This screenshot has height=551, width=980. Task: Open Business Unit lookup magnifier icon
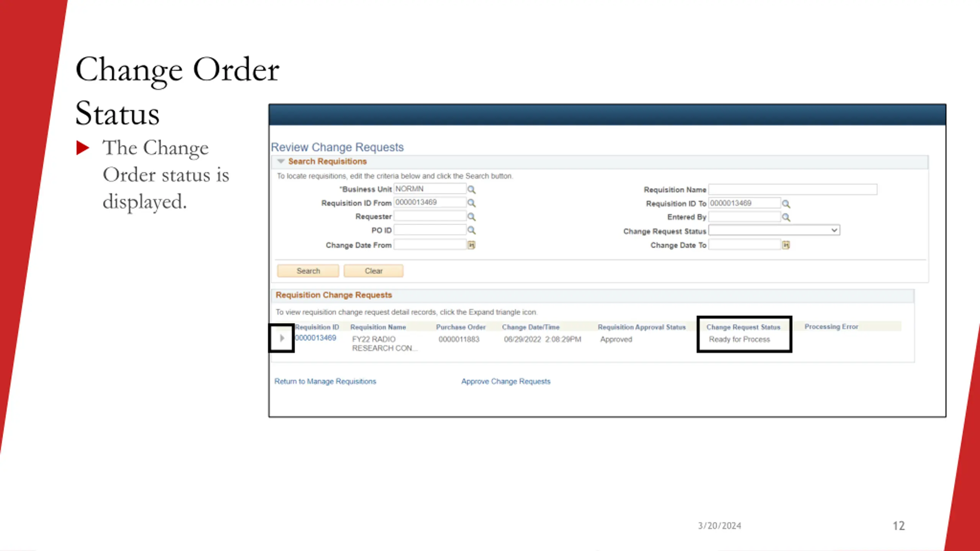click(471, 189)
